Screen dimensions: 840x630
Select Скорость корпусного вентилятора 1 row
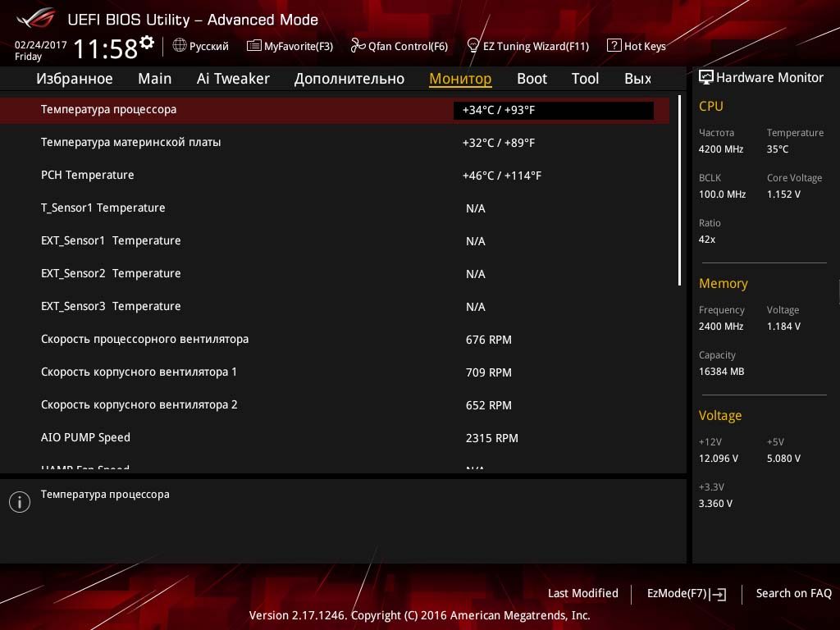point(335,372)
